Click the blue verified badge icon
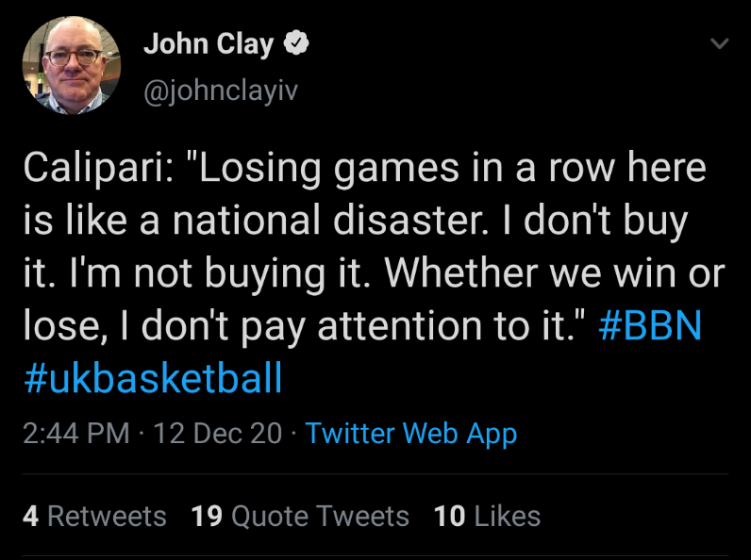Screen dimensions: 751x560 (x=297, y=44)
